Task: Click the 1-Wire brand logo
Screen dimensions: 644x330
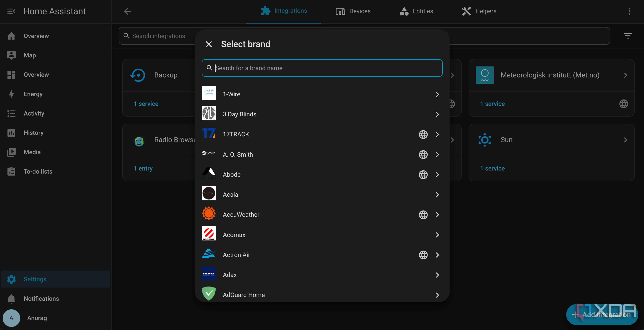Action: click(x=209, y=93)
